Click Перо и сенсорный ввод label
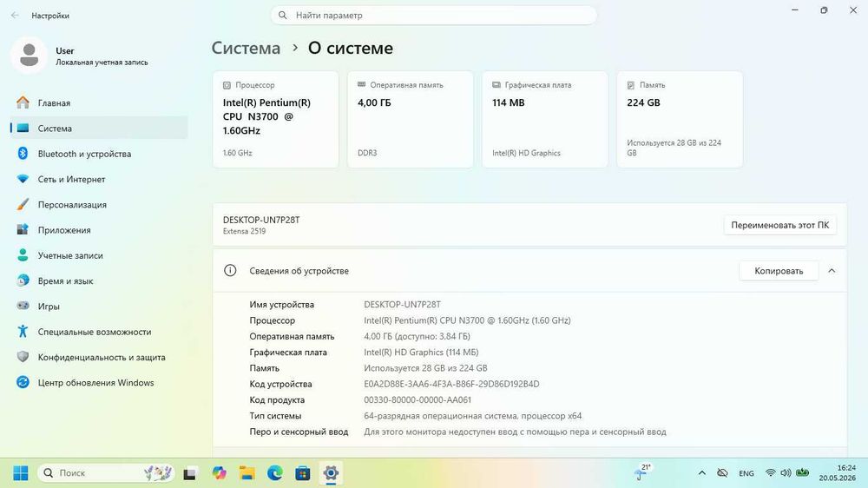Image resolution: width=868 pixels, height=488 pixels. pos(299,432)
